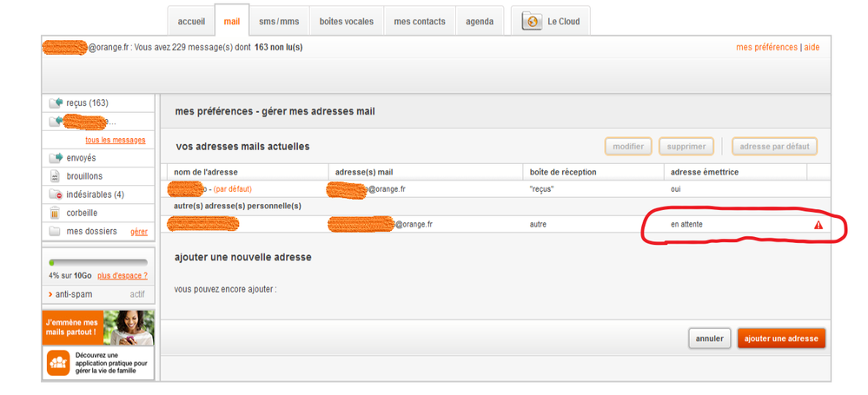Open the boîtes vocales tab
This screenshot has width=868, height=395.
pyautogui.click(x=346, y=22)
